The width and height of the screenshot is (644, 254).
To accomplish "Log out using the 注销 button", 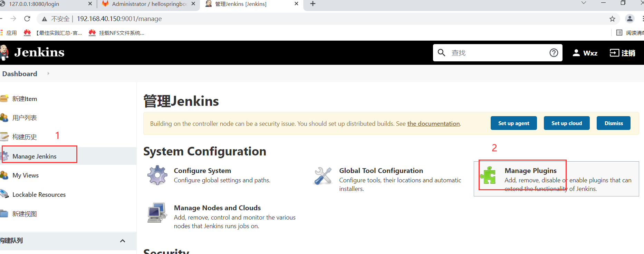I will 622,53.
